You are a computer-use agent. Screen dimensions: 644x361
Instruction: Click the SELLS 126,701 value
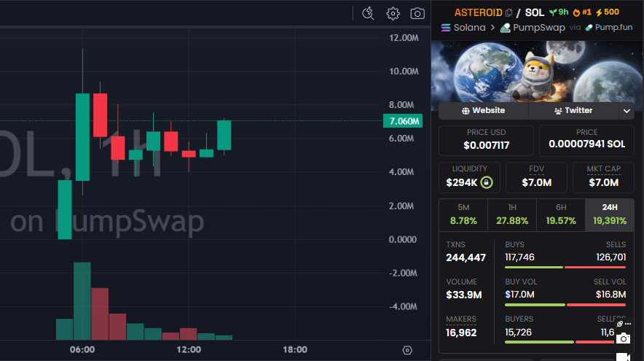[x=611, y=257]
